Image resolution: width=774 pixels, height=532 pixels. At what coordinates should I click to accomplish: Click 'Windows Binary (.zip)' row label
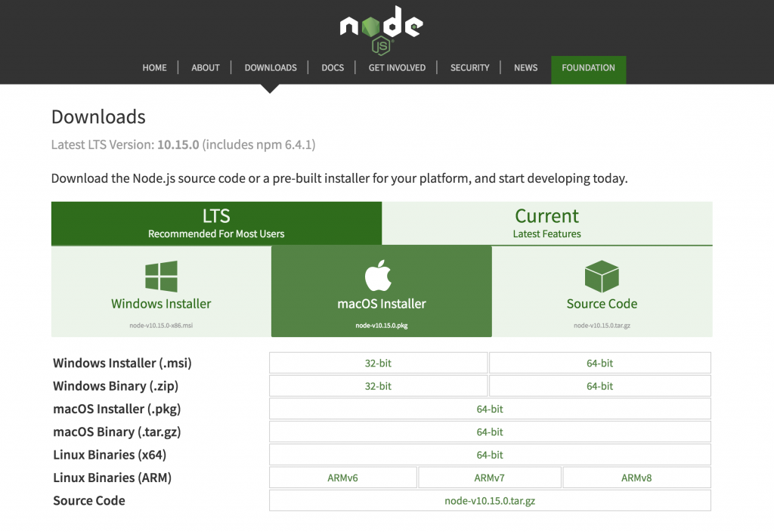pos(116,386)
